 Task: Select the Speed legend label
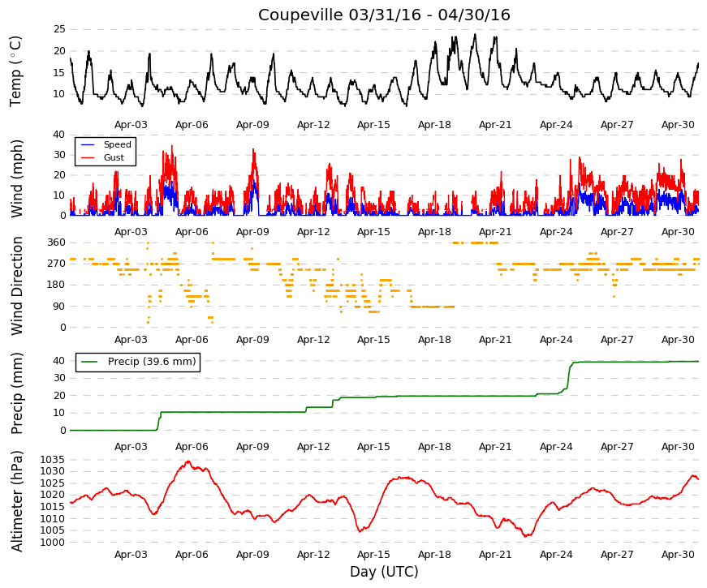click(117, 144)
